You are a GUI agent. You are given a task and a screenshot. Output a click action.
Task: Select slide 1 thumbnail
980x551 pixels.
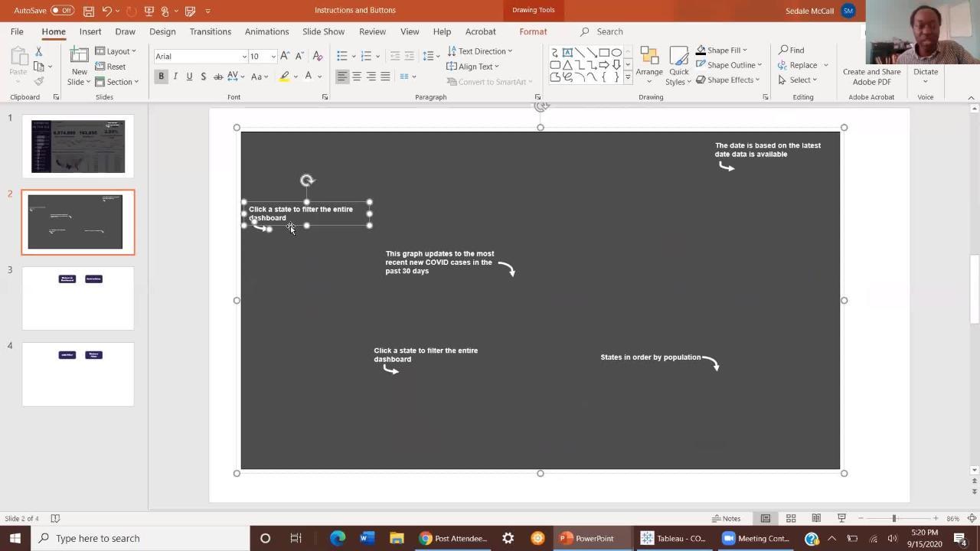[78, 145]
